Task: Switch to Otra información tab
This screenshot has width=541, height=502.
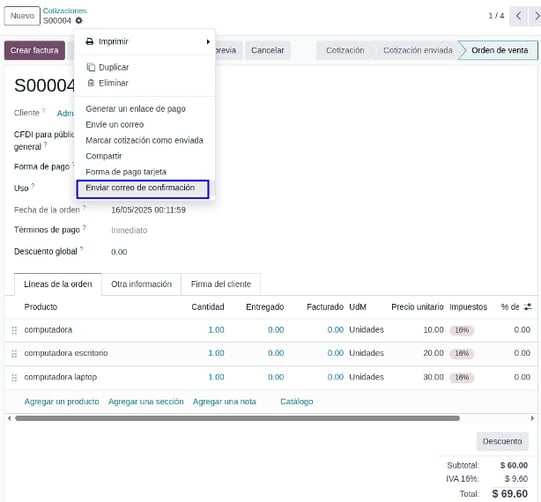Action: [x=141, y=284]
